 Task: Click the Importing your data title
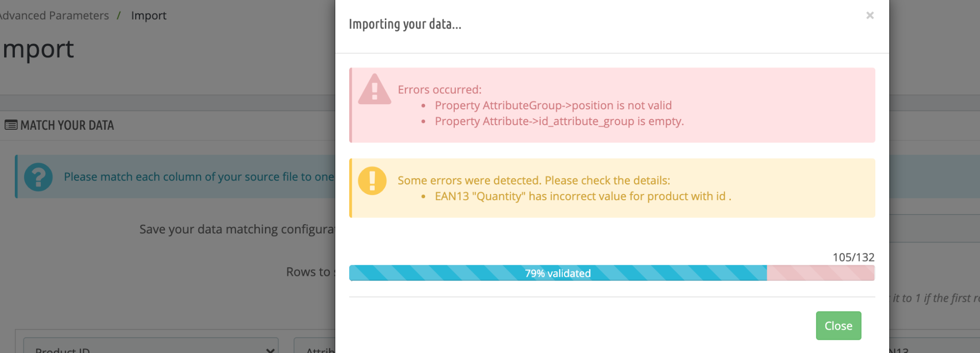pos(405,24)
